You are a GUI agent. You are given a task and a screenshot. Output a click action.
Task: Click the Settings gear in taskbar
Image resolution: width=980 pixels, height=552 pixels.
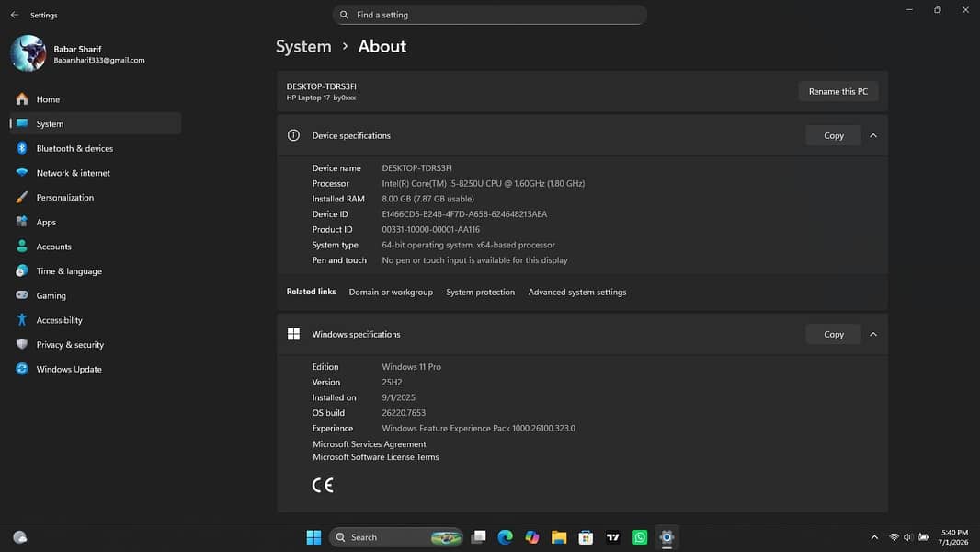(x=667, y=537)
